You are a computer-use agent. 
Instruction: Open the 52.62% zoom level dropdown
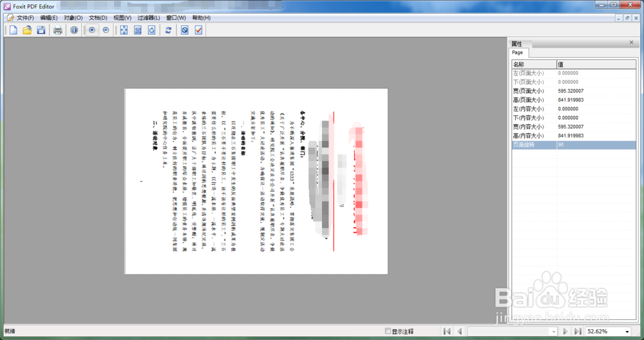(x=627, y=332)
